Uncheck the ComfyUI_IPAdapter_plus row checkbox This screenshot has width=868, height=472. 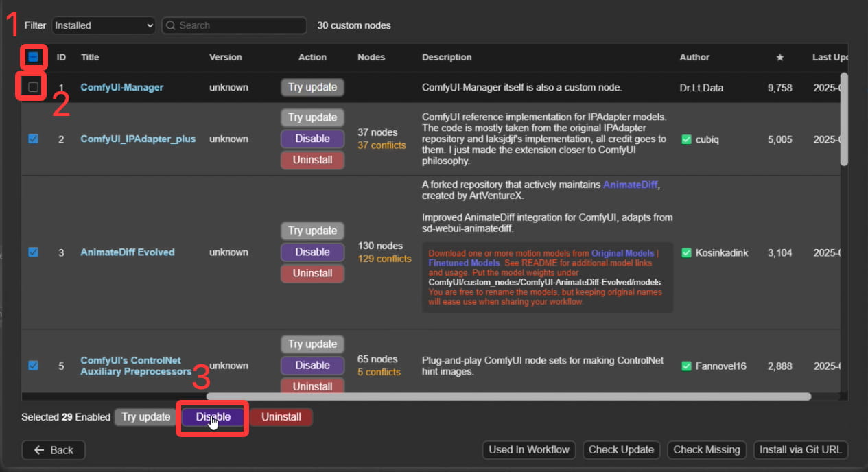(x=33, y=139)
